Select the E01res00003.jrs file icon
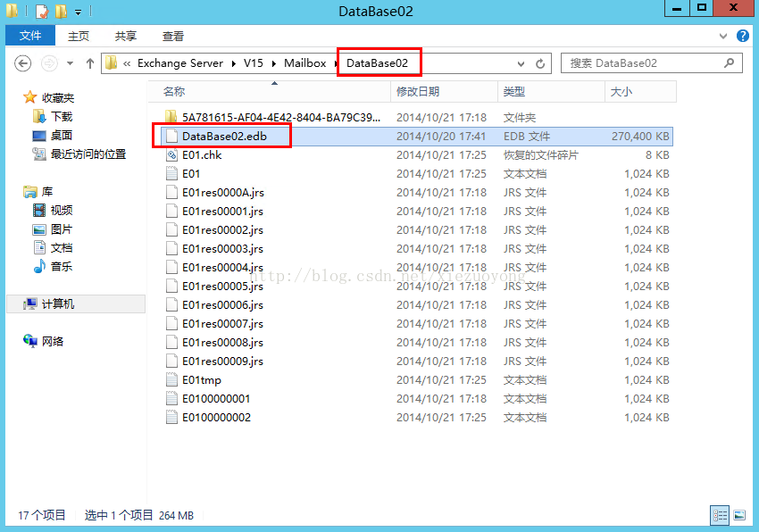The height and width of the screenshot is (532, 759). [x=171, y=249]
